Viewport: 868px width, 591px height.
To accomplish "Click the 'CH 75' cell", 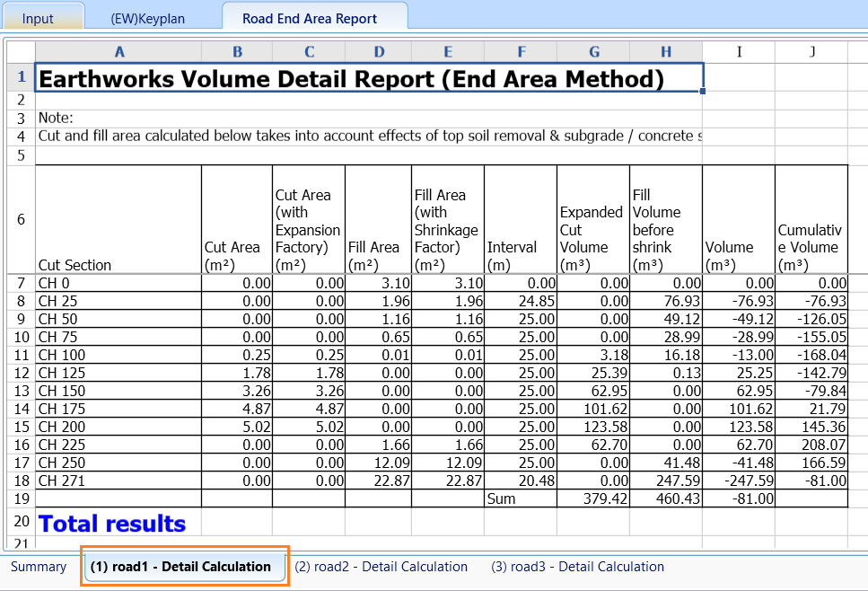I will 118,337.
